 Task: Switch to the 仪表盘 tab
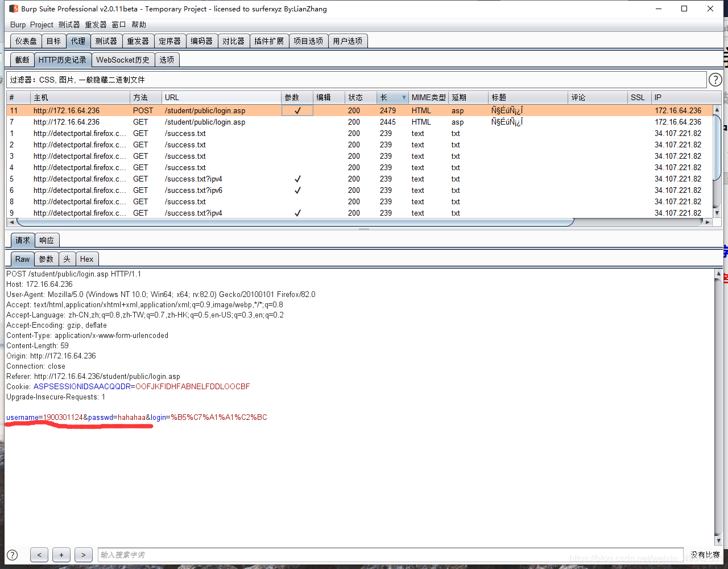(26, 41)
